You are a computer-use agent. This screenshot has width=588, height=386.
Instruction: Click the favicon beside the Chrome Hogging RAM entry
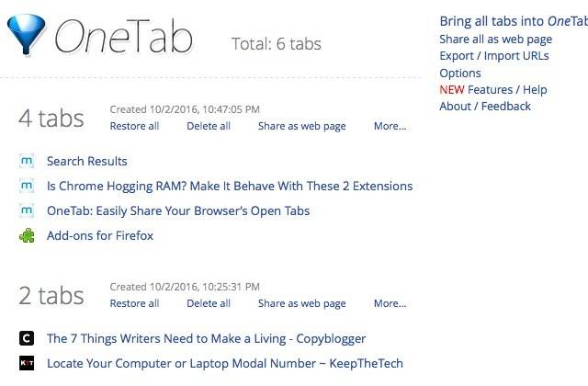(x=27, y=187)
